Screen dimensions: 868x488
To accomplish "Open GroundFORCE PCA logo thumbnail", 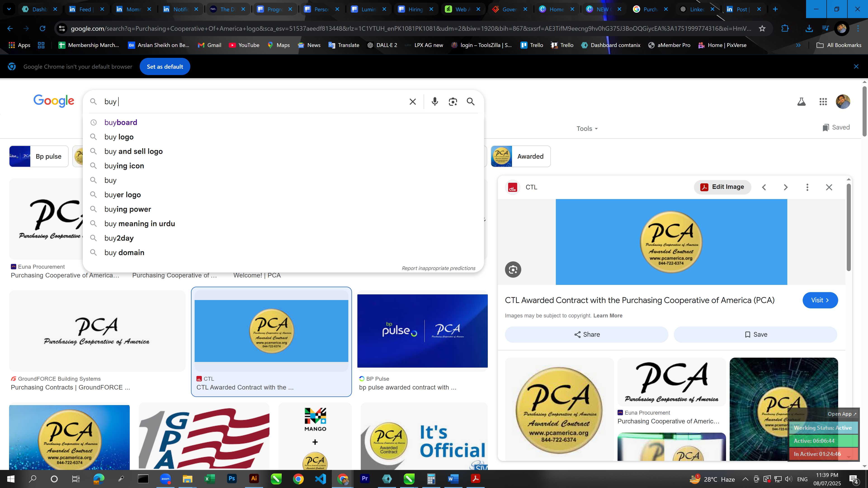I will (97, 331).
